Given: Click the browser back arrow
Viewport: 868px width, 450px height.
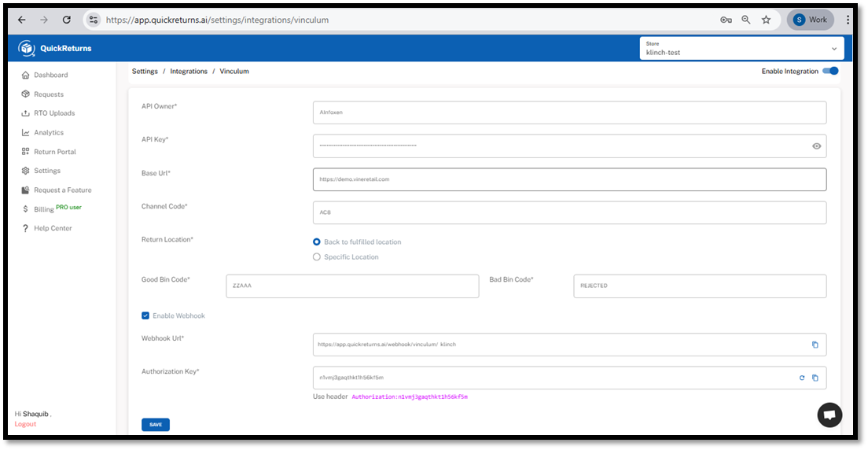Looking at the screenshot, I should (21, 20).
